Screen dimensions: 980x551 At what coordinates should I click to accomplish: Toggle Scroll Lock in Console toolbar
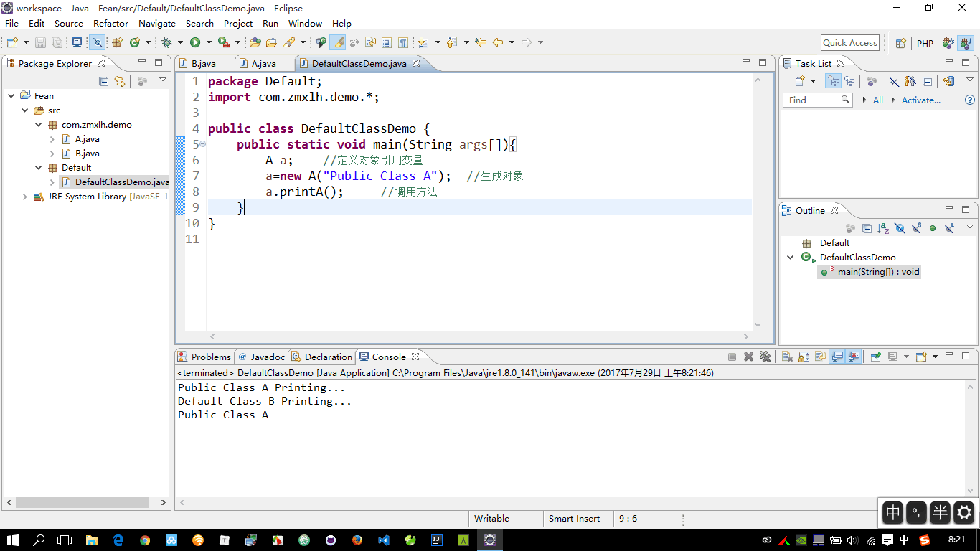[x=804, y=357]
